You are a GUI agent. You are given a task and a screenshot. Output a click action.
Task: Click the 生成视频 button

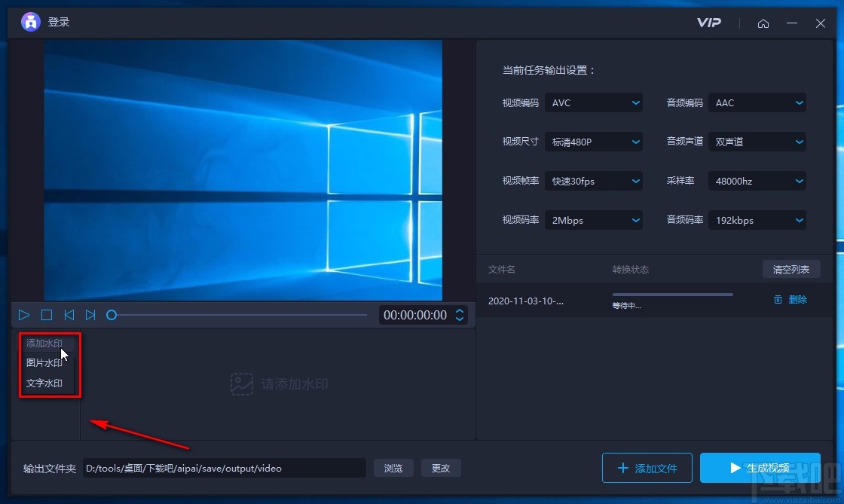(x=760, y=468)
